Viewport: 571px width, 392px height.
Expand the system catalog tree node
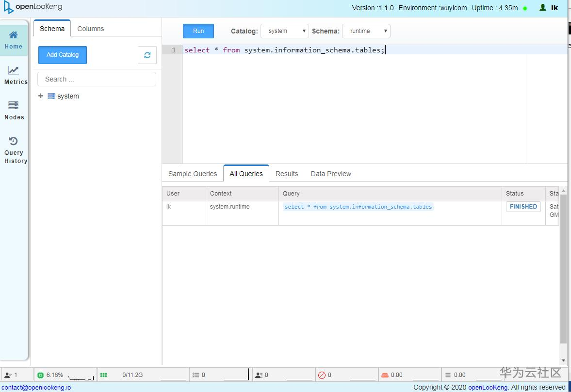[40, 96]
